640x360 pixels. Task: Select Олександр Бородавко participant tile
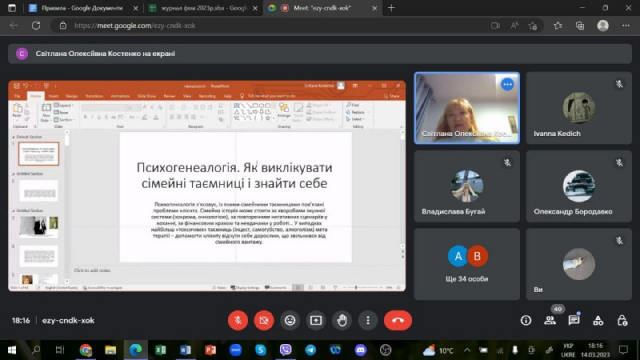579,186
